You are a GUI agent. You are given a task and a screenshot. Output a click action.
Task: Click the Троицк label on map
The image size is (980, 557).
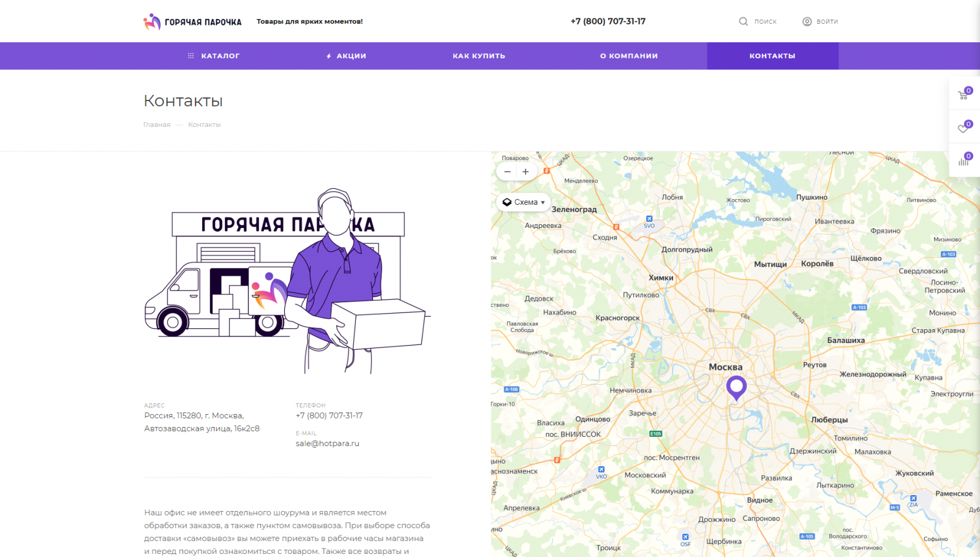tap(608, 548)
